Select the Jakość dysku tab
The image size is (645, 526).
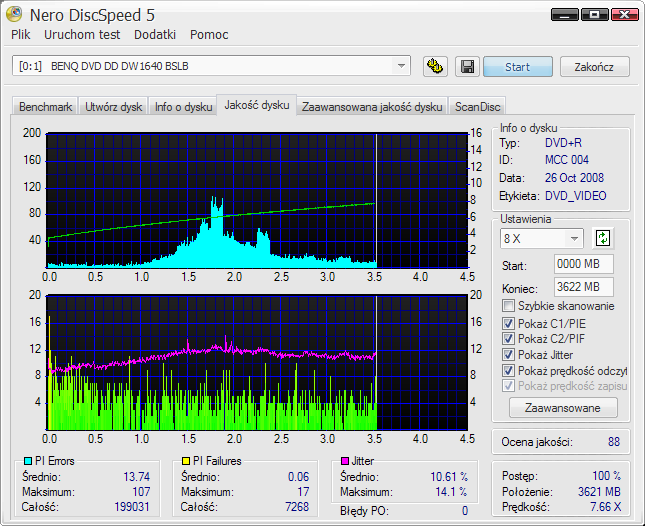point(257,105)
